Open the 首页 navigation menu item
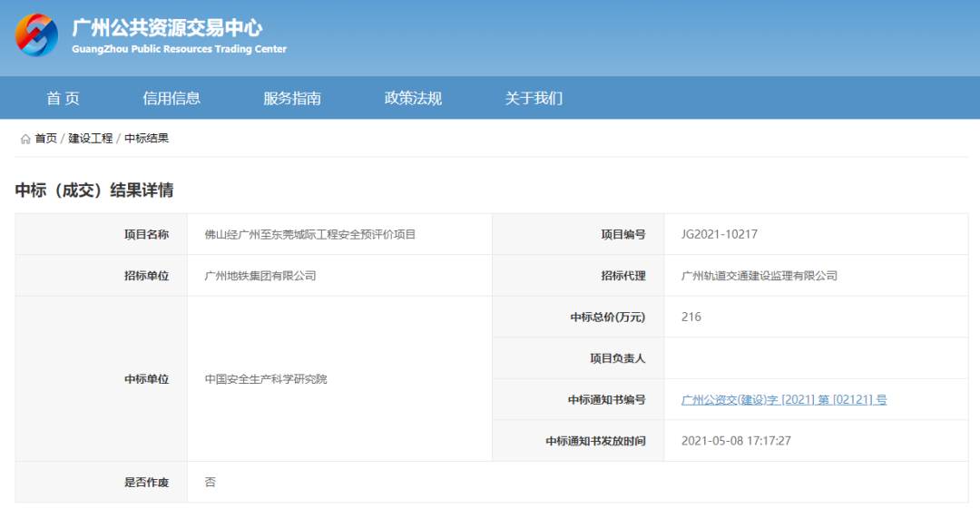This screenshot has height=518, width=980. coord(63,98)
